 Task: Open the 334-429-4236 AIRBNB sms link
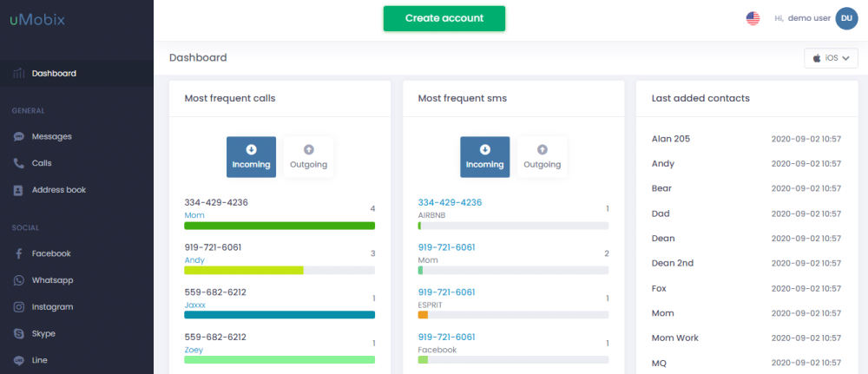450,202
